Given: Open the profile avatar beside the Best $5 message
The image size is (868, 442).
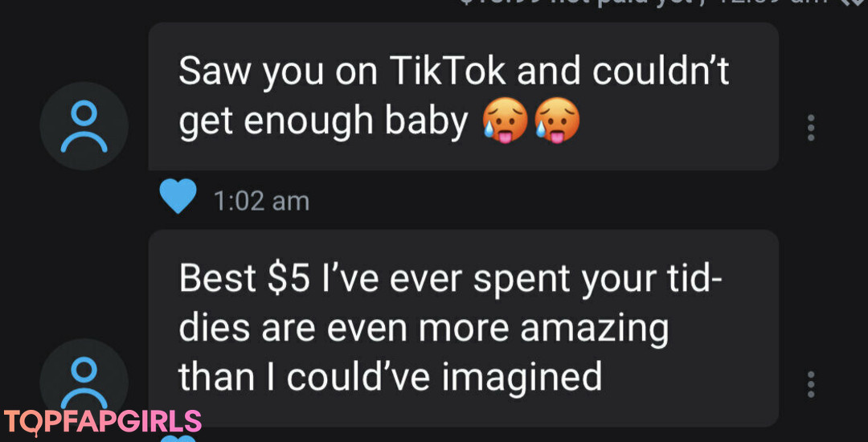Looking at the screenshot, I should (x=84, y=382).
